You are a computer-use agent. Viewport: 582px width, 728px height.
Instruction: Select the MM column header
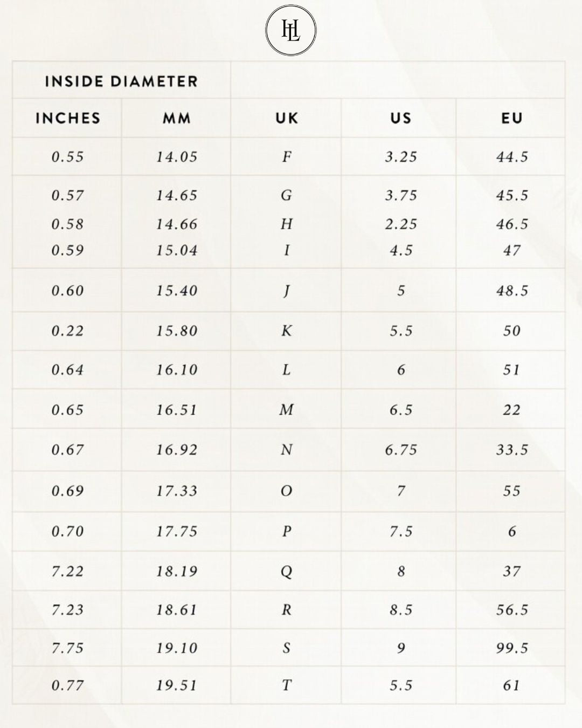177,118
